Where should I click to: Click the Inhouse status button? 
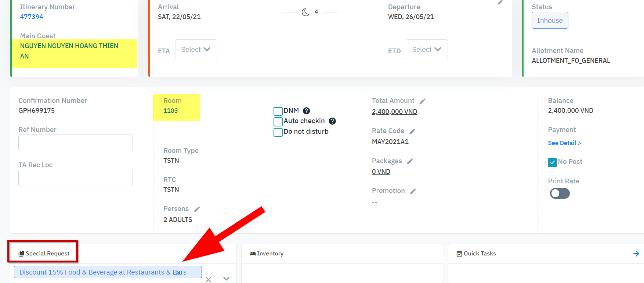pyautogui.click(x=550, y=21)
